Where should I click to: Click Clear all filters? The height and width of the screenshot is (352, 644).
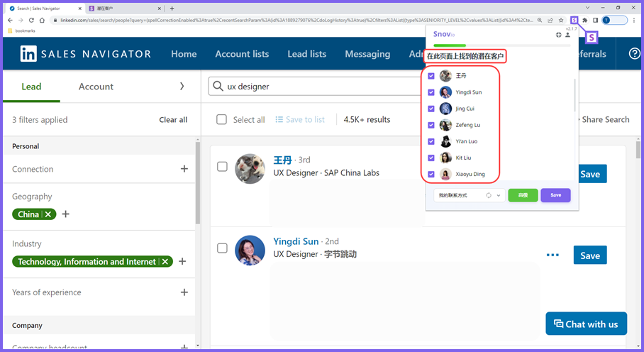[x=173, y=120]
